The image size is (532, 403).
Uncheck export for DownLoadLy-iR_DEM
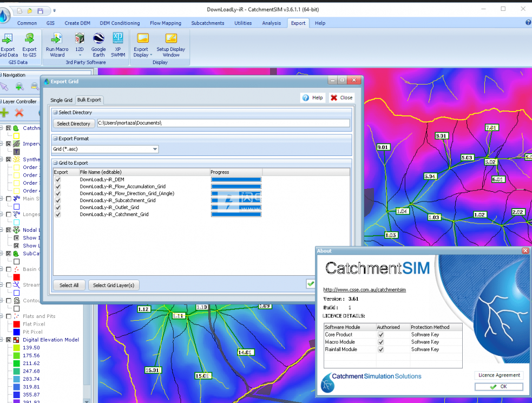coord(58,180)
